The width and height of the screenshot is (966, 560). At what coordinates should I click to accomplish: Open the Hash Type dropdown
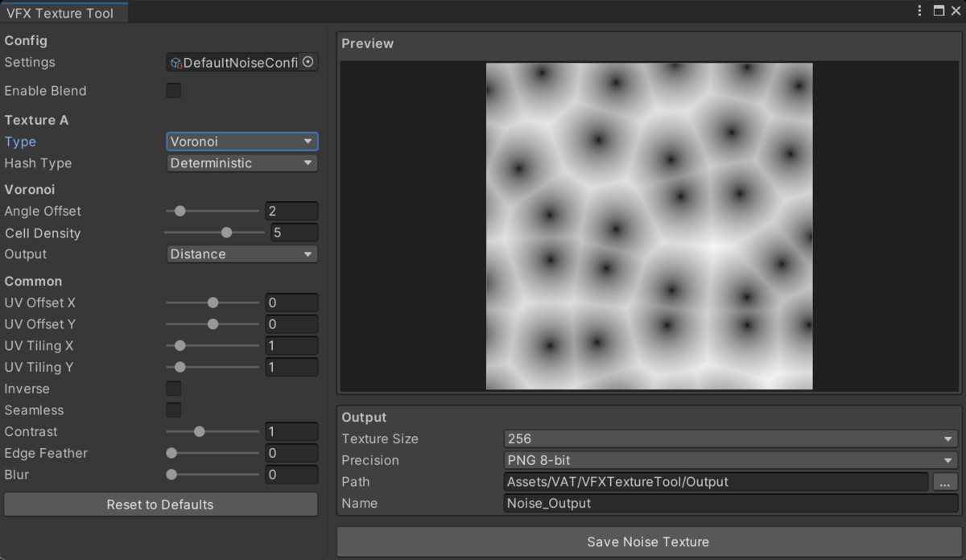coord(242,163)
